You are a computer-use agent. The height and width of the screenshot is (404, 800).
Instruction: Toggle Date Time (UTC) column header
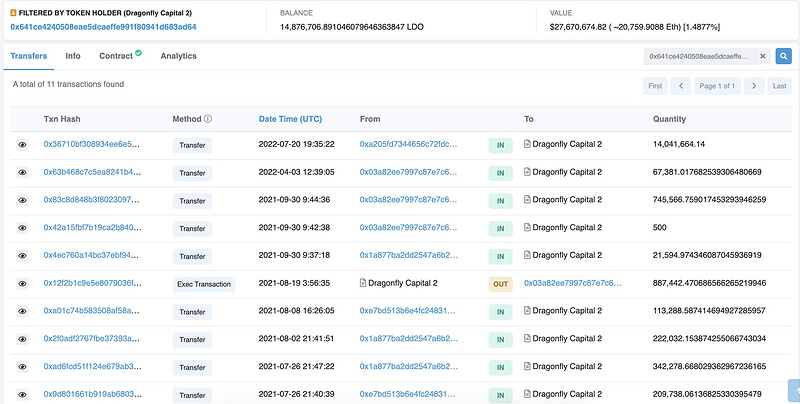click(290, 119)
